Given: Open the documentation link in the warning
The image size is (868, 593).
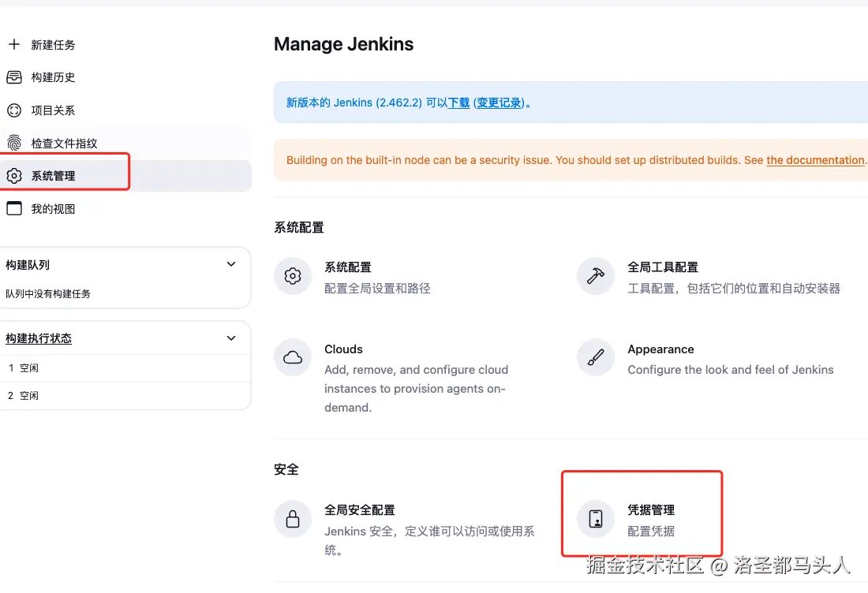Looking at the screenshot, I should (815, 160).
